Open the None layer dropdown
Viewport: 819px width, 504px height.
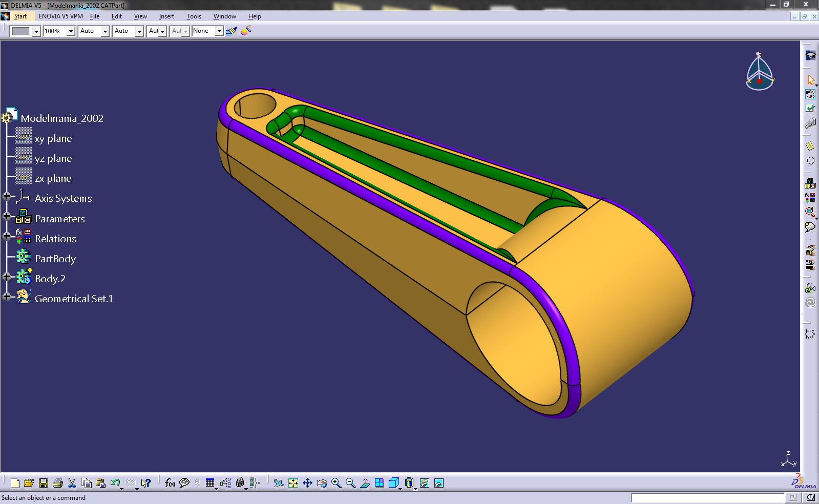(x=219, y=31)
